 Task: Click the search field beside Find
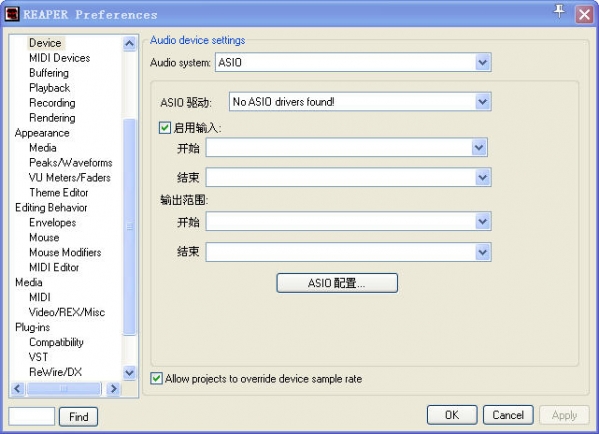click(32, 416)
